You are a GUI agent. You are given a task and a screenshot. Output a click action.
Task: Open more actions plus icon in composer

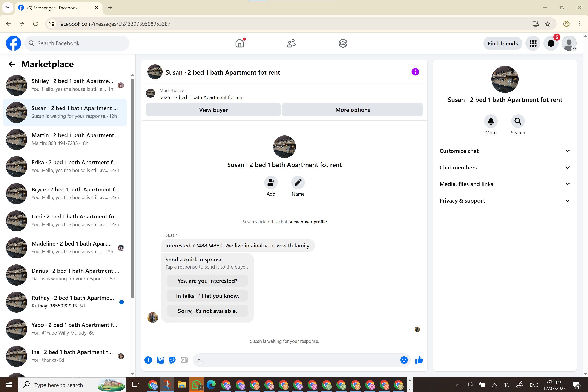[148, 360]
